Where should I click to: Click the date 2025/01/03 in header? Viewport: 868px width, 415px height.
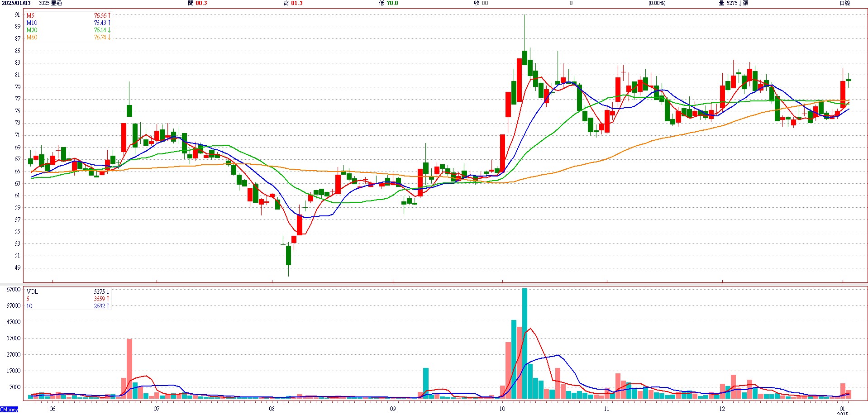(16, 3)
